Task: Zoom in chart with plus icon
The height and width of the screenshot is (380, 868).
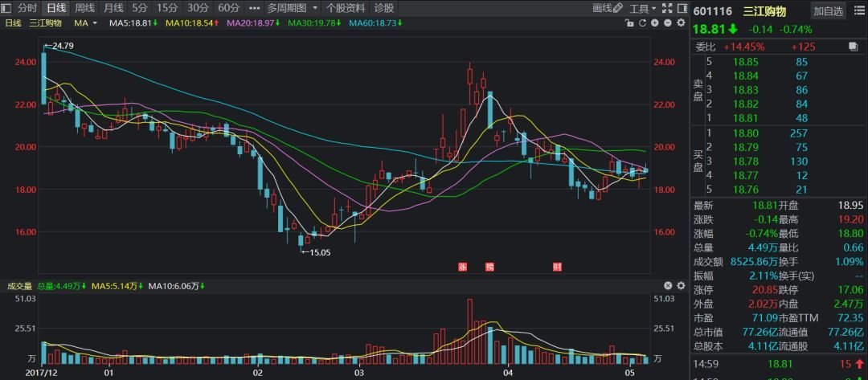Action: coord(655,22)
